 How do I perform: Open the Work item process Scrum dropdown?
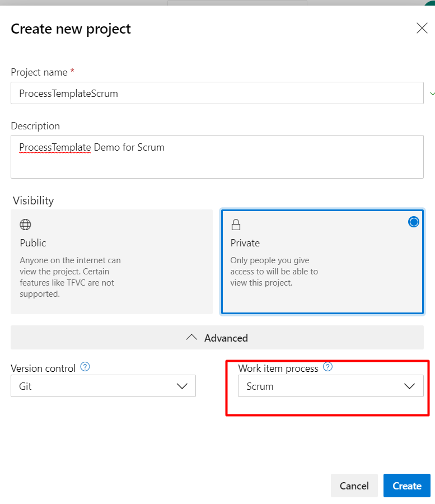[x=330, y=386]
